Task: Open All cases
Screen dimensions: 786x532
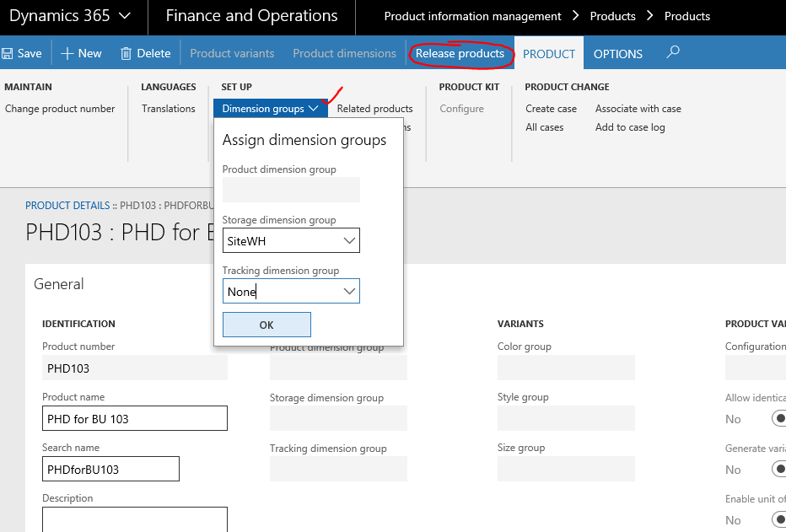Action: coord(545,127)
